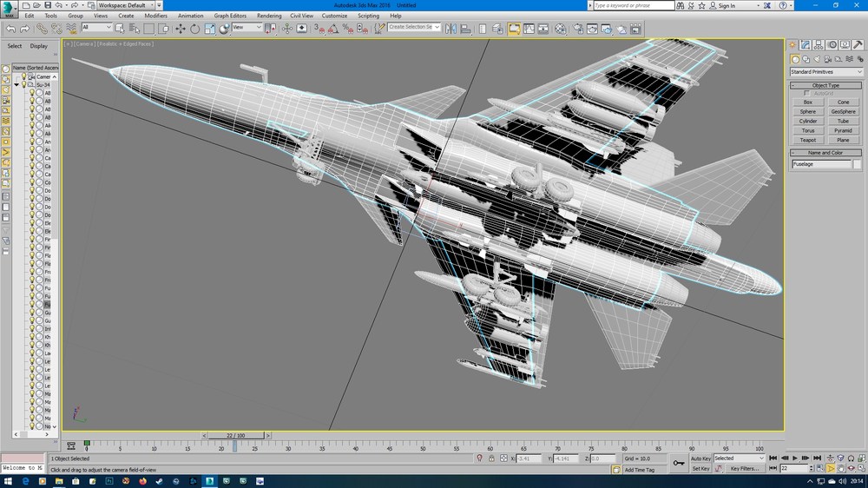
Task: Open reference coordinate system View dropdown
Action: click(247, 27)
